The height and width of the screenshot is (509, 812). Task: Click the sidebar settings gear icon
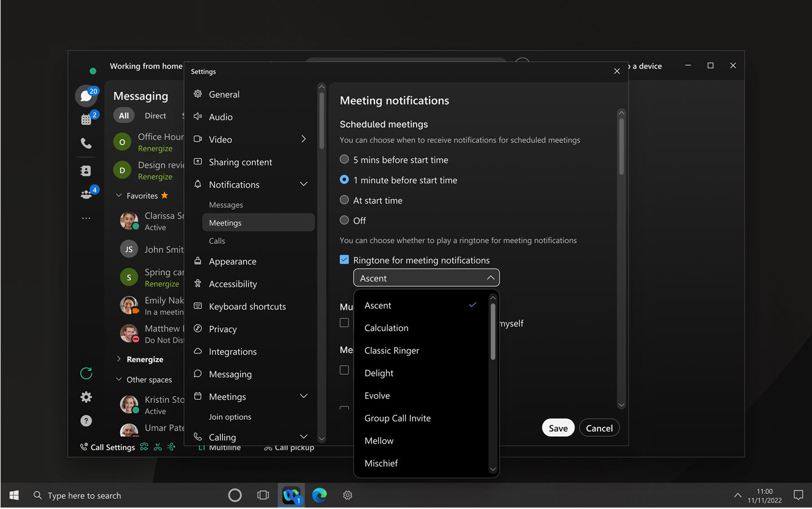click(x=86, y=397)
